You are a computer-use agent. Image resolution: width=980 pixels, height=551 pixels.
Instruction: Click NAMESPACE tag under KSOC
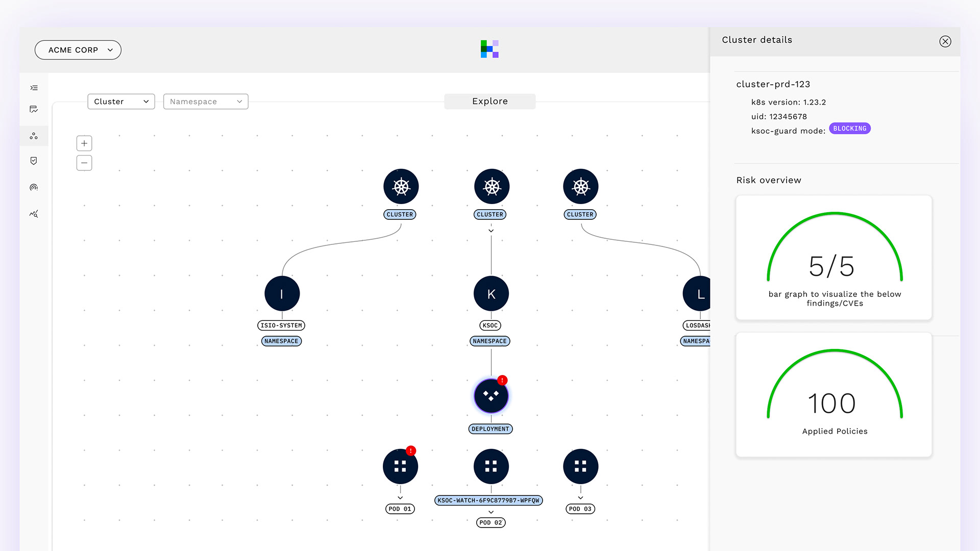coord(490,341)
